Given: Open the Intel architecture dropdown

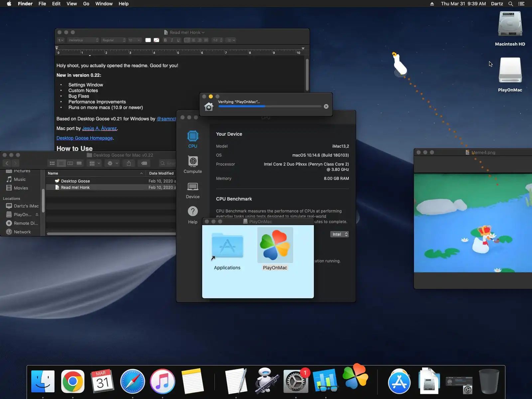Looking at the screenshot, I should (339, 234).
